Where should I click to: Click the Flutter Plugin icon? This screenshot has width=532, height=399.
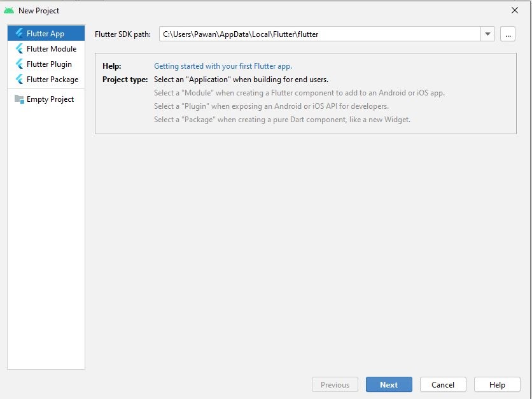click(x=20, y=64)
